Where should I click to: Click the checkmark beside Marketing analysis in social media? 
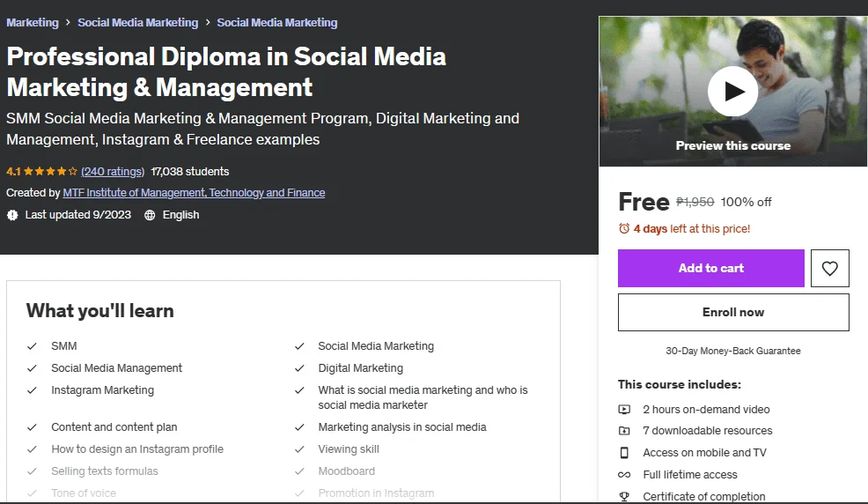click(x=299, y=427)
